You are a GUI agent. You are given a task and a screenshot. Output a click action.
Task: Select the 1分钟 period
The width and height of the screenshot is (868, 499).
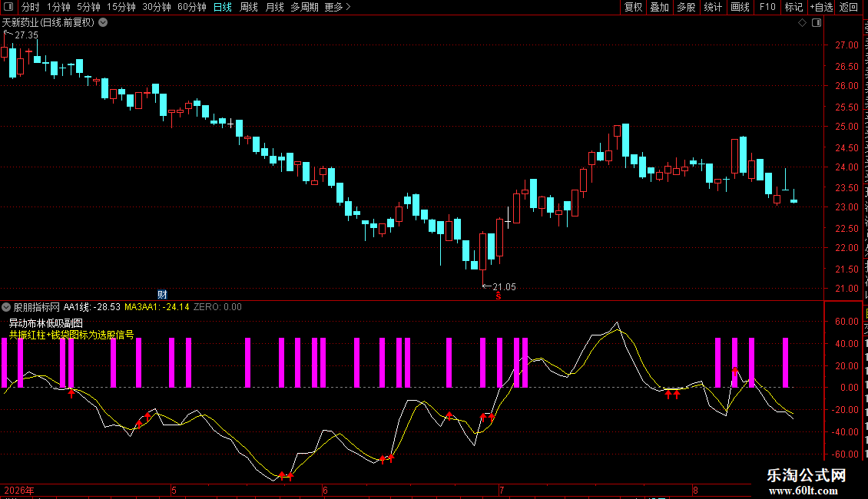[58, 7]
